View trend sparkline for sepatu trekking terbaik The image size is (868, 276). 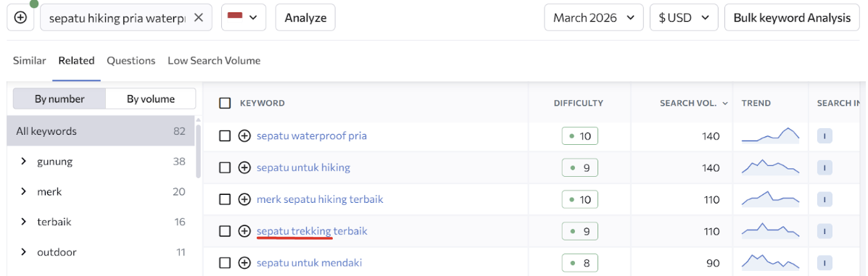[771, 230]
